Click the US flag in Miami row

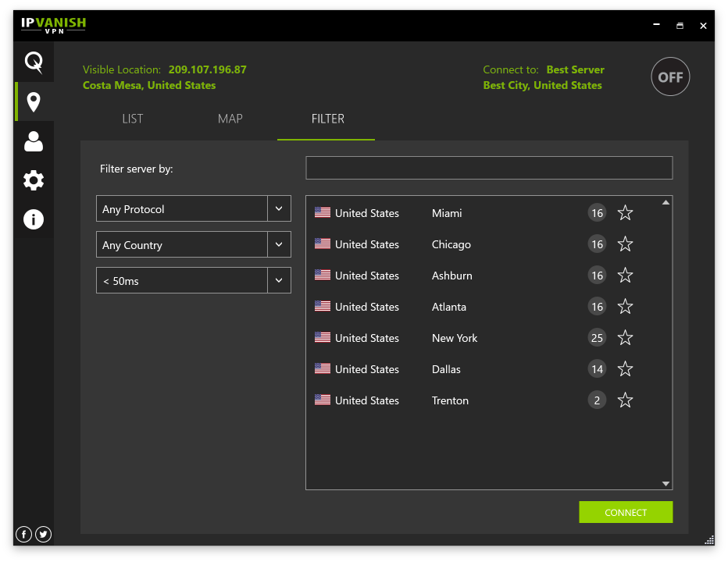(323, 212)
